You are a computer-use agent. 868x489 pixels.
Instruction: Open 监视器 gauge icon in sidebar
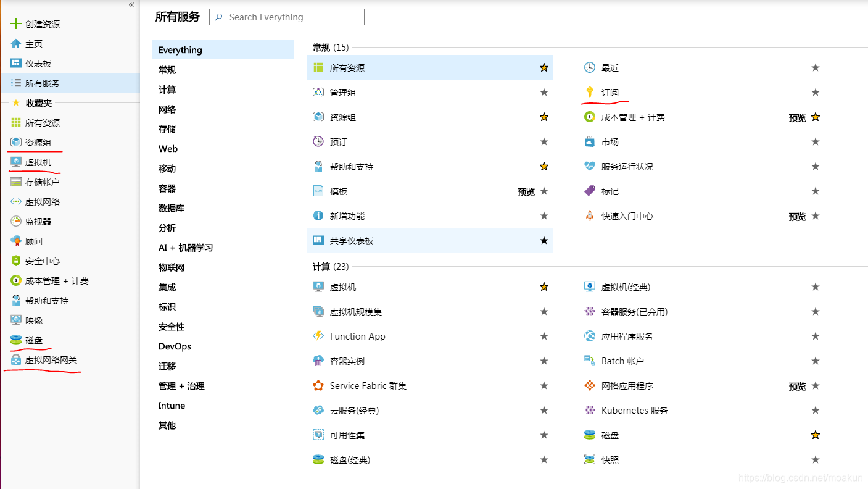(16, 222)
